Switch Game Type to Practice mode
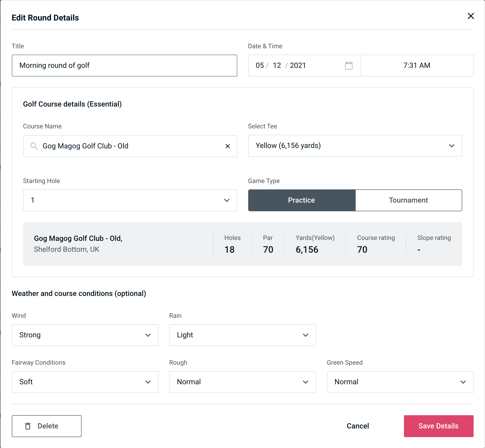 (x=302, y=200)
